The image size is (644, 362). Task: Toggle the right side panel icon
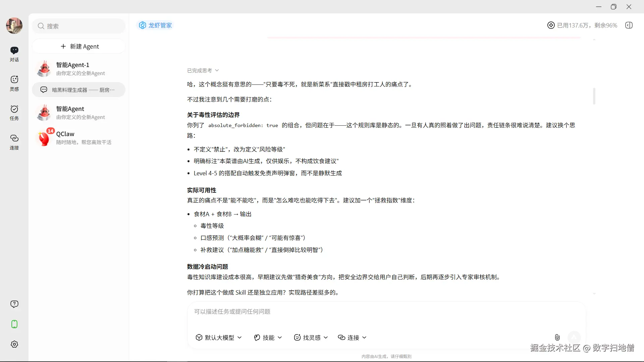click(x=629, y=25)
